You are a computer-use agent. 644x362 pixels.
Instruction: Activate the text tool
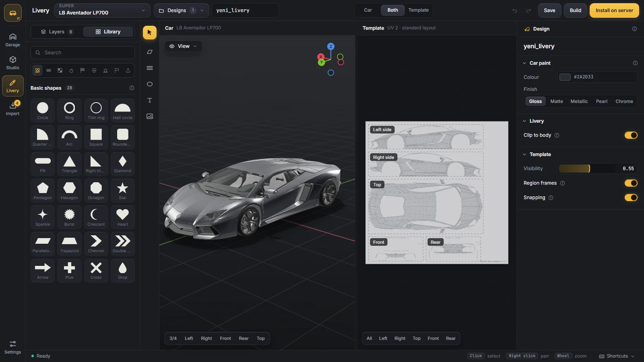point(150,100)
